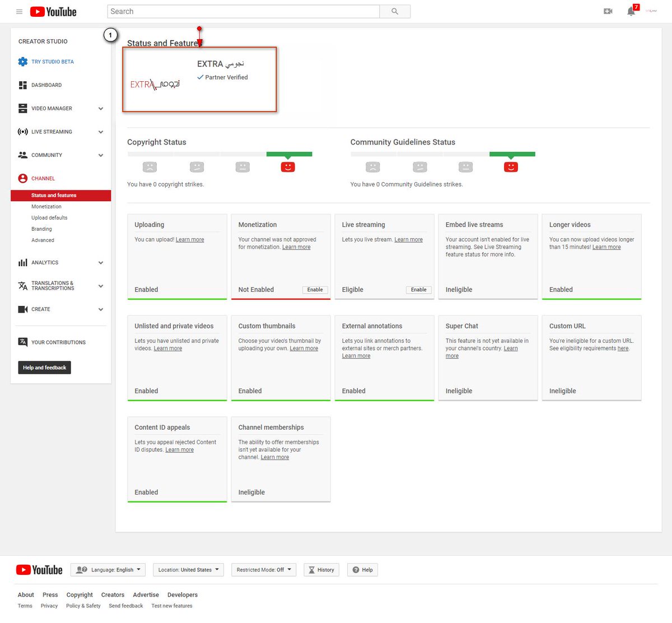672x623 pixels.
Task: Click the History hourglass icon in footer
Action: click(x=312, y=570)
